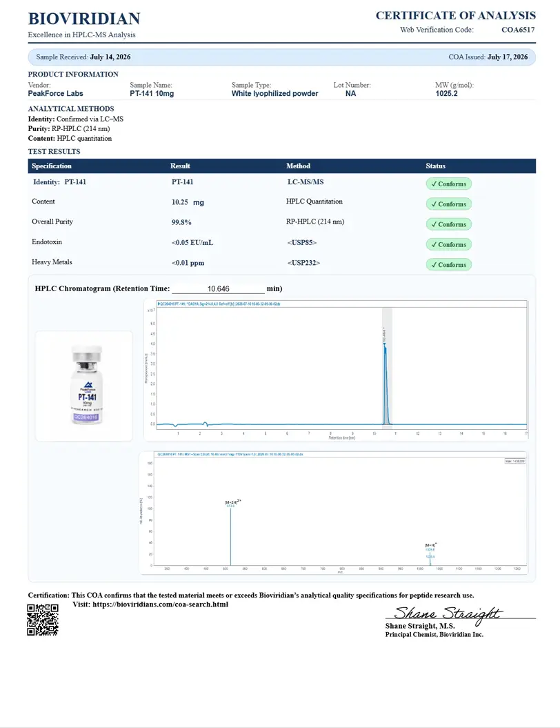Click the [M+H]+ mass spectrum peak
This screenshot has width=560, height=728.
(x=430, y=558)
